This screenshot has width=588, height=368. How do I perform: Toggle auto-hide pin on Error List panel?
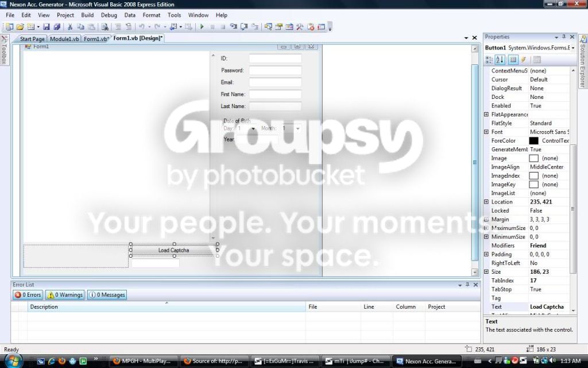tap(467, 285)
